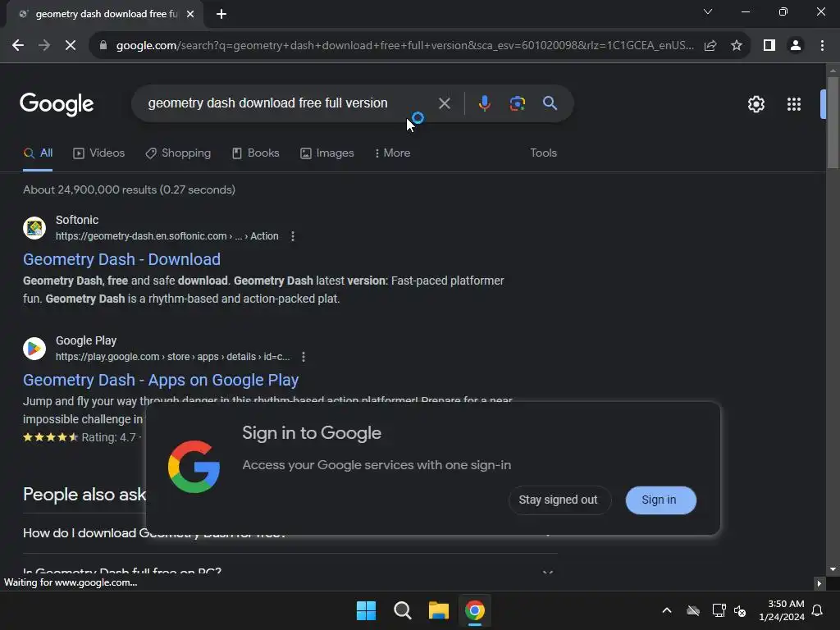Open Chrome three-dot menu
The image size is (840, 630).
pyautogui.click(x=822, y=46)
